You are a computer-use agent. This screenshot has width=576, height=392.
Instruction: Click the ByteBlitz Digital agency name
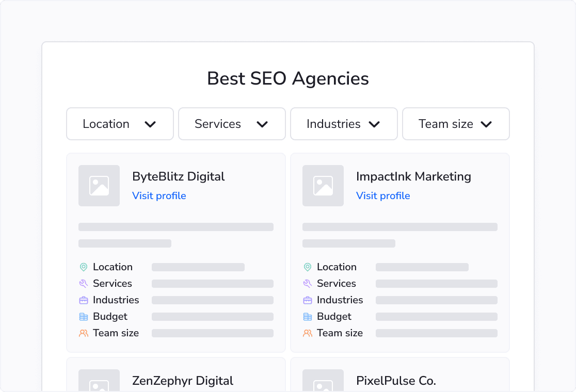[x=179, y=176]
